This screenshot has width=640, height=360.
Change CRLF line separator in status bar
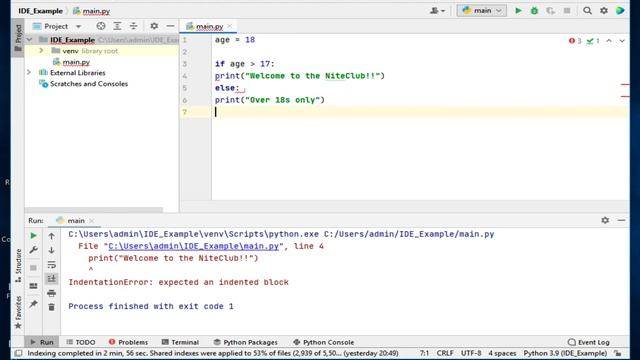pos(445,353)
